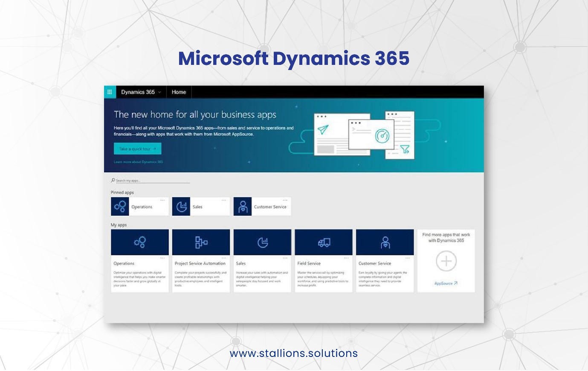Screen dimensions: 588x371
Task: Select the pinned Sales label
Action: click(x=197, y=207)
